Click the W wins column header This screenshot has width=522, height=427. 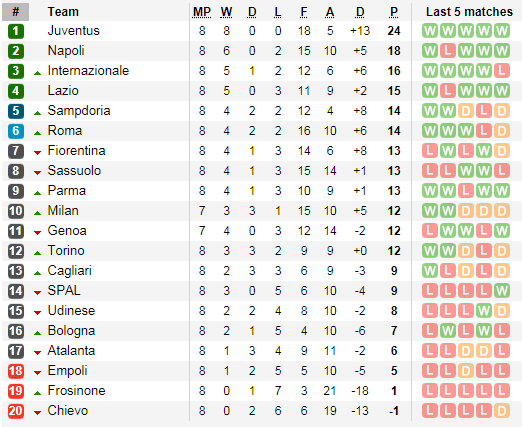[226, 12]
